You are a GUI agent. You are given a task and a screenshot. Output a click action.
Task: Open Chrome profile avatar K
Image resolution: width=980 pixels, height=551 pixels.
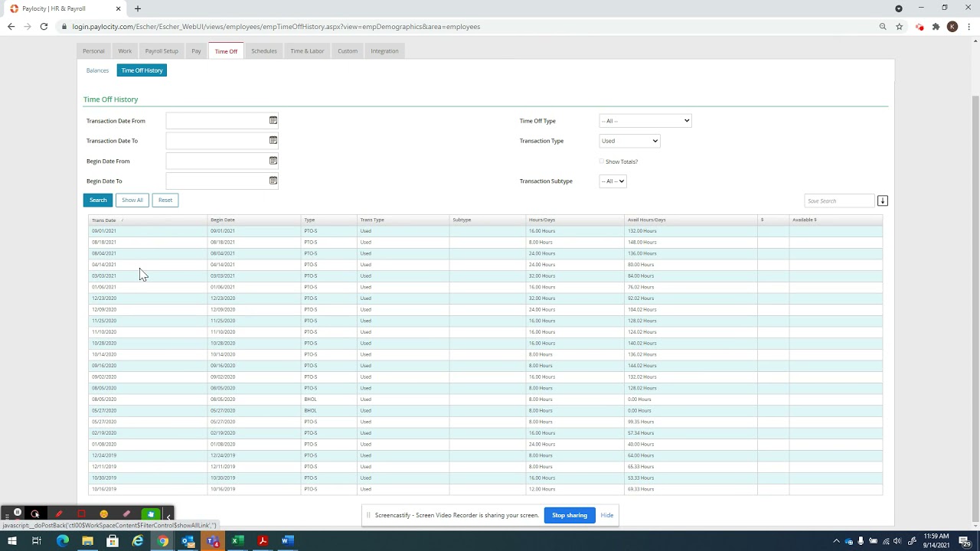tap(952, 27)
